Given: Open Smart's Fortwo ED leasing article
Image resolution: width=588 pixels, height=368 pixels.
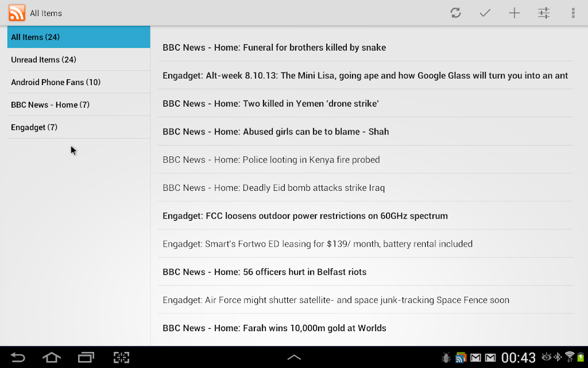Looking at the screenshot, I should (366, 244).
